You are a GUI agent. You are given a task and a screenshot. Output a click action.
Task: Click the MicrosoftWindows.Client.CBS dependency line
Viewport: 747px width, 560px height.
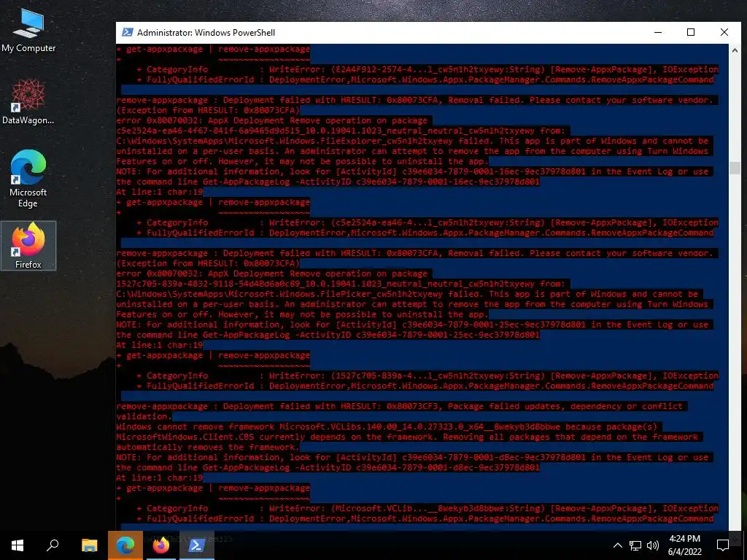[407, 437]
